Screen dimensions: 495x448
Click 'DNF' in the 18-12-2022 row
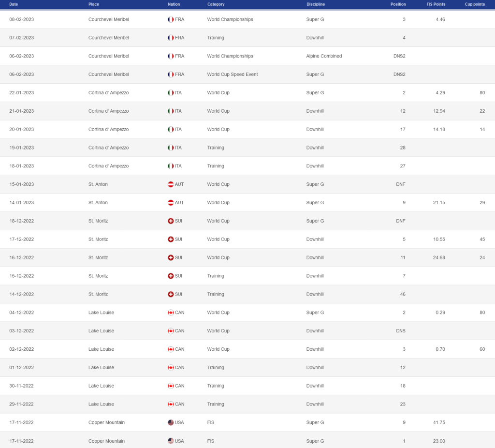(x=401, y=221)
